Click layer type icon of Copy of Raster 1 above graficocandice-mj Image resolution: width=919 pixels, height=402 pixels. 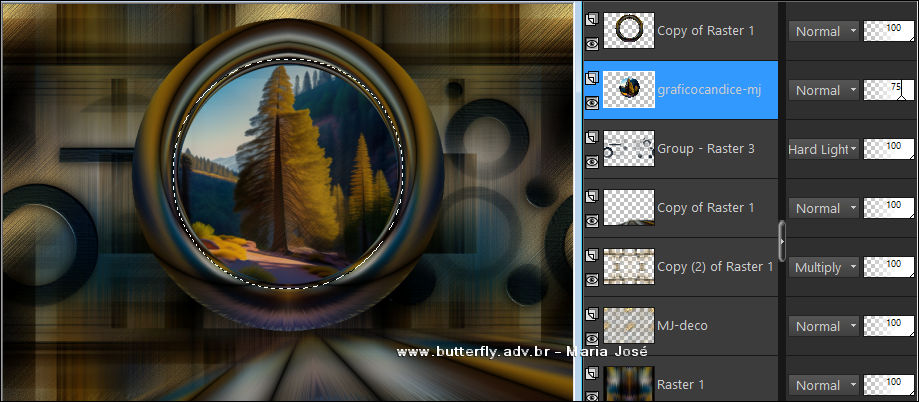[592, 19]
